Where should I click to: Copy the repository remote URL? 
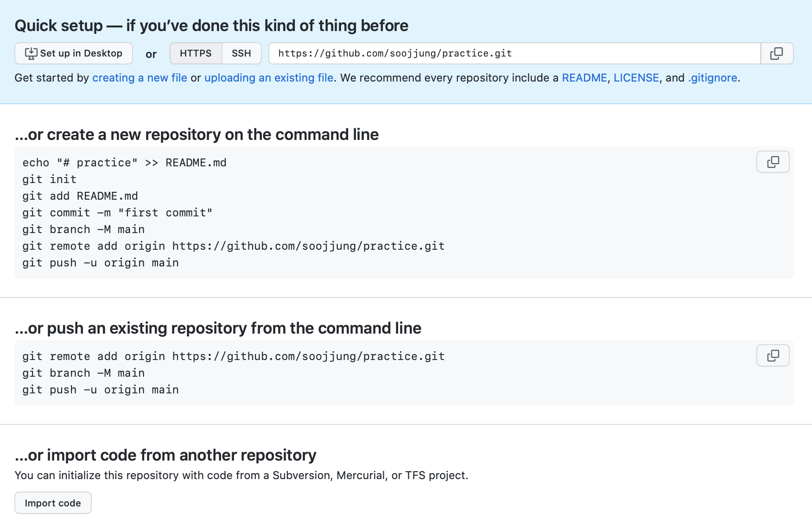[x=776, y=53]
